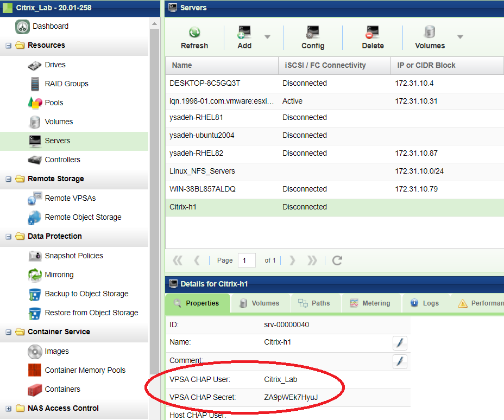Image resolution: width=504 pixels, height=420 pixels.
Task: Open the Add button dropdown arrow
Action: (x=267, y=37)
